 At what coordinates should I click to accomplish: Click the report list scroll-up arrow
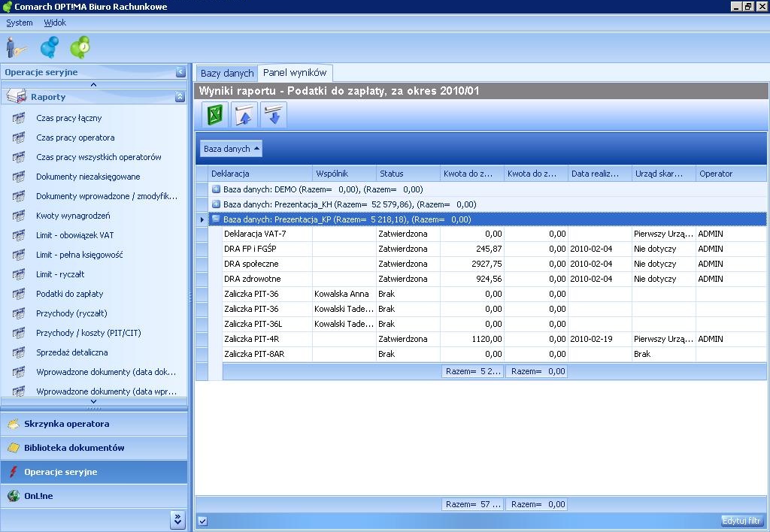pos(94,84)
